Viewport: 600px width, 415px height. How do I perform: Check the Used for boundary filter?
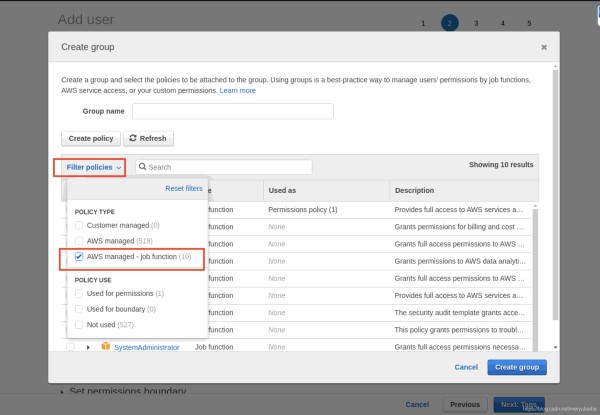(78, 309)
